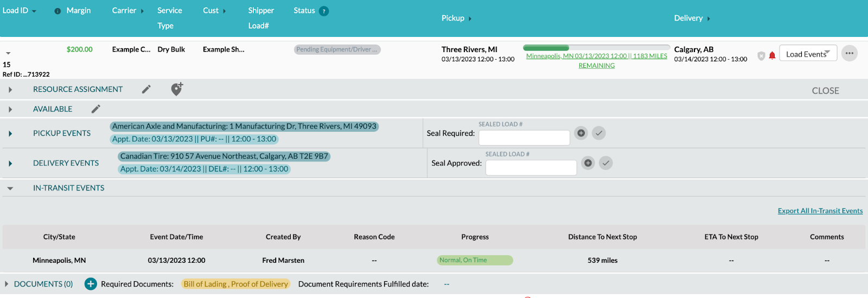
Task: Click the Event Date/Time column header
Action: 176,237
